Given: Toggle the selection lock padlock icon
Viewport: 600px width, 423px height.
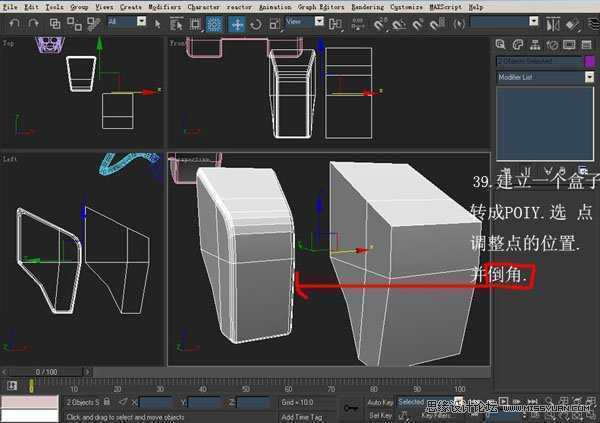Looking at the screenshot, I should tap(107, 402).
